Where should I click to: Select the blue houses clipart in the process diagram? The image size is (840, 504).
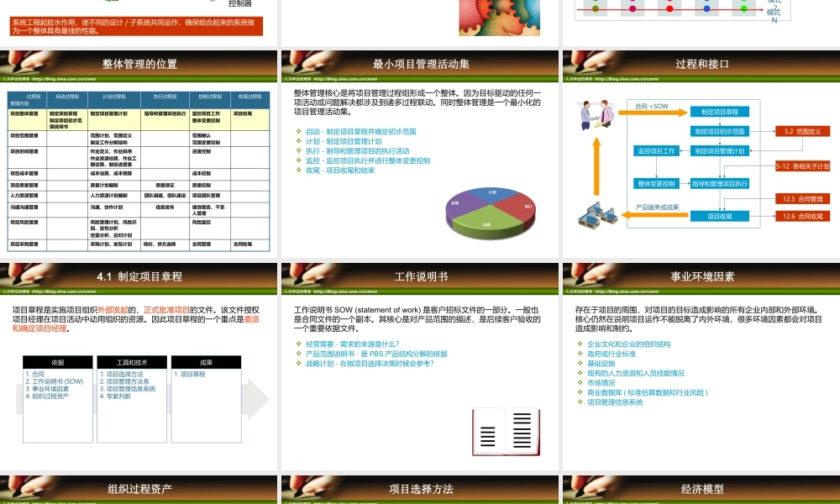(x=596, y=216)
